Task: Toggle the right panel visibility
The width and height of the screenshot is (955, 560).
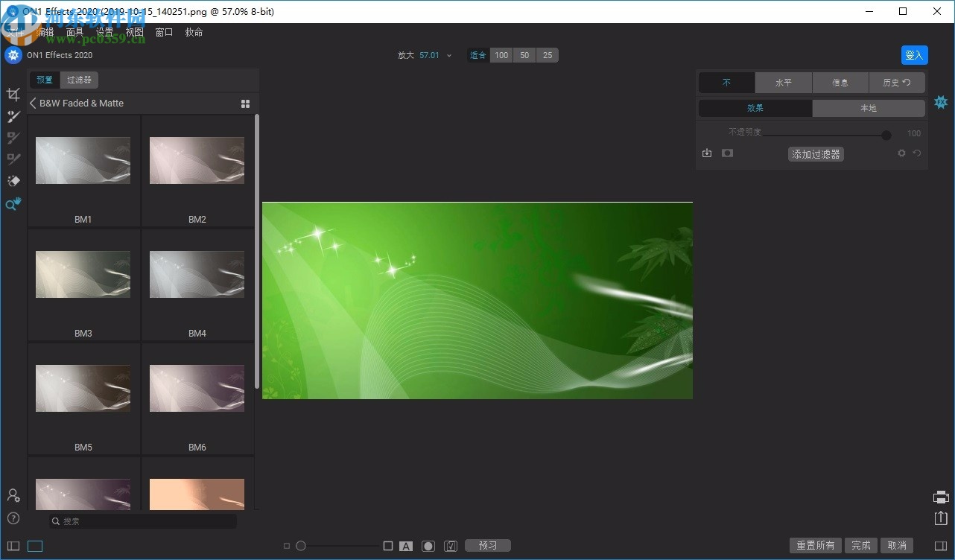Action: click(941, 546)
